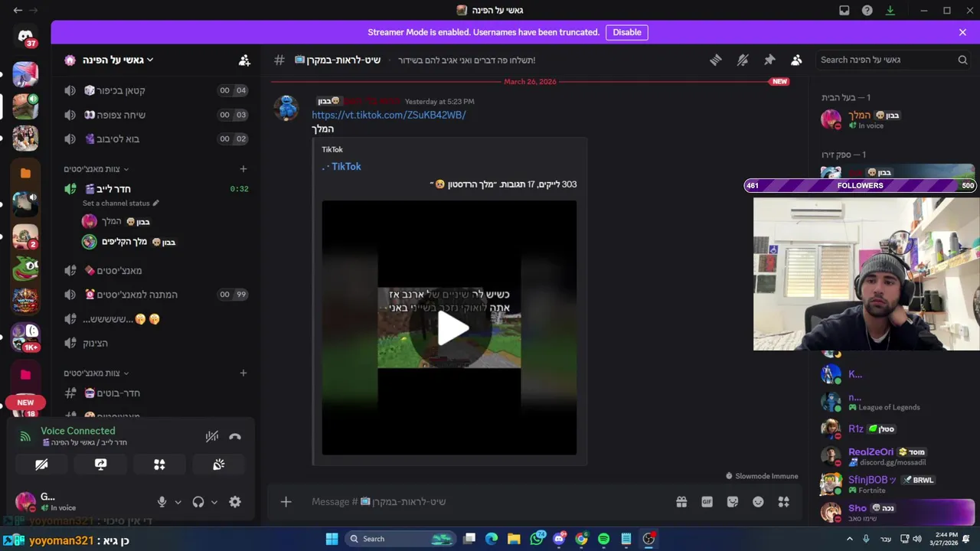This screenshot has width=980, height=551.
Task: Share your screen button
Action: coord(100,465)
